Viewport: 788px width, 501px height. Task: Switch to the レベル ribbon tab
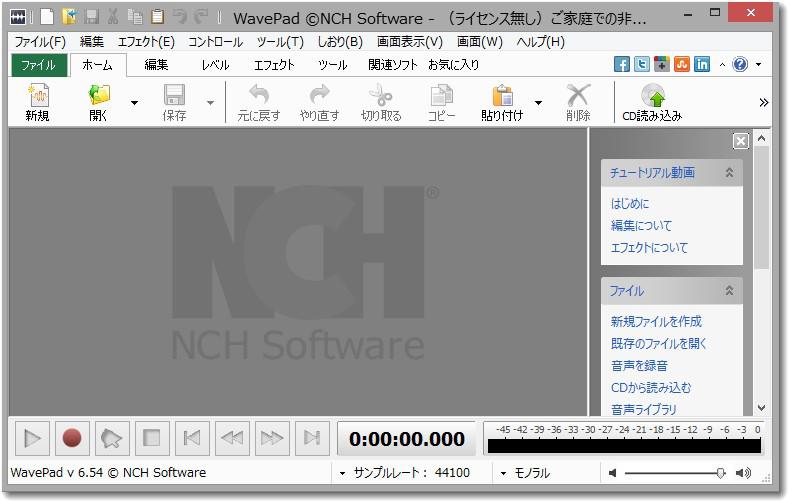pyautogui.click(x=215, y=65)
